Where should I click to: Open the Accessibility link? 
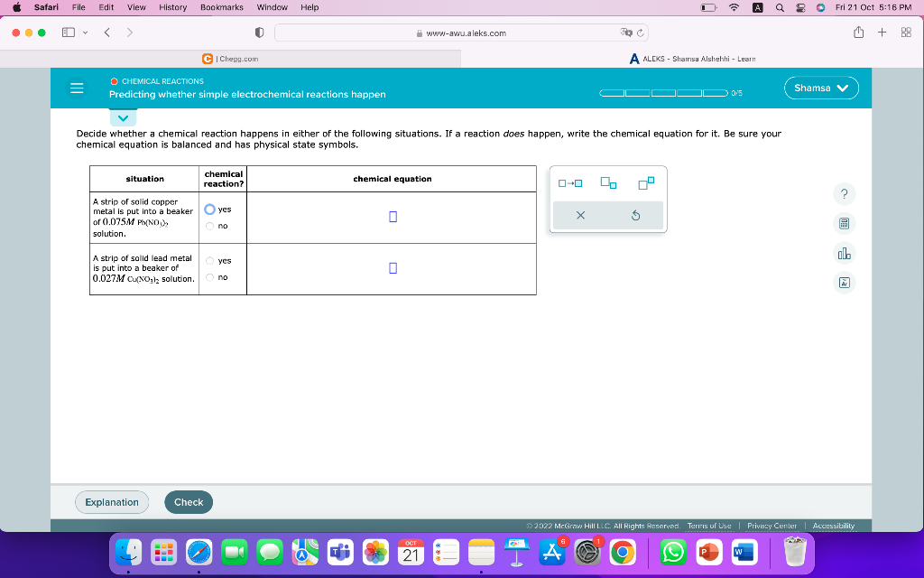pyautogui.click(x=833, y=526)
